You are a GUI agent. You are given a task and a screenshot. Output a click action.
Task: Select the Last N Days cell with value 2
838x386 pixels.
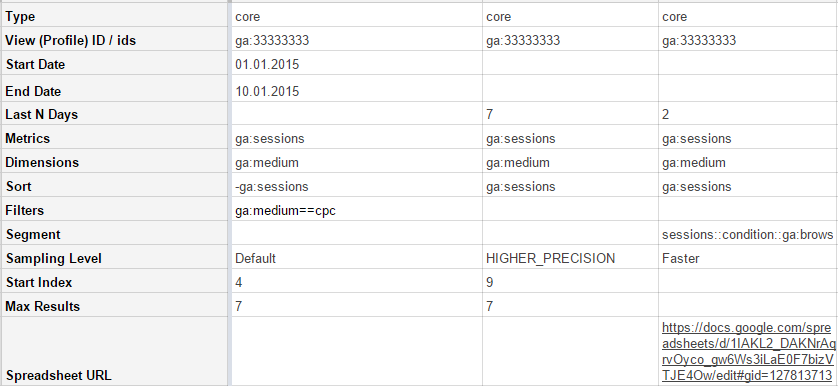748,114
